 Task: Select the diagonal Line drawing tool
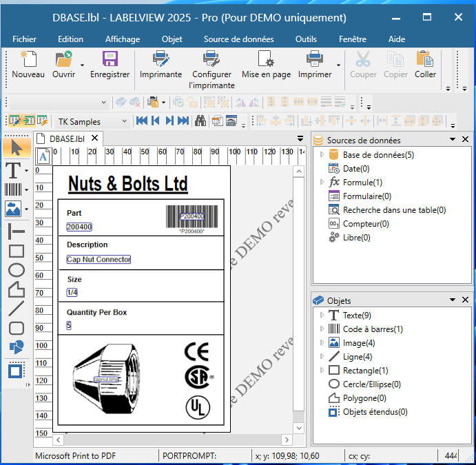(17, 308)
